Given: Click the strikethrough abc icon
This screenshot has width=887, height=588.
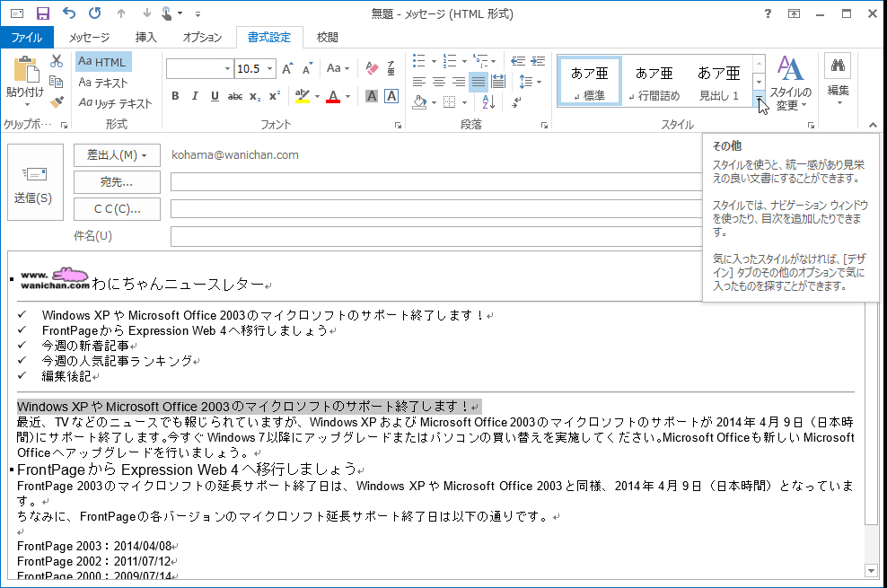Looking at the screenshot, I should coord(234,97).
